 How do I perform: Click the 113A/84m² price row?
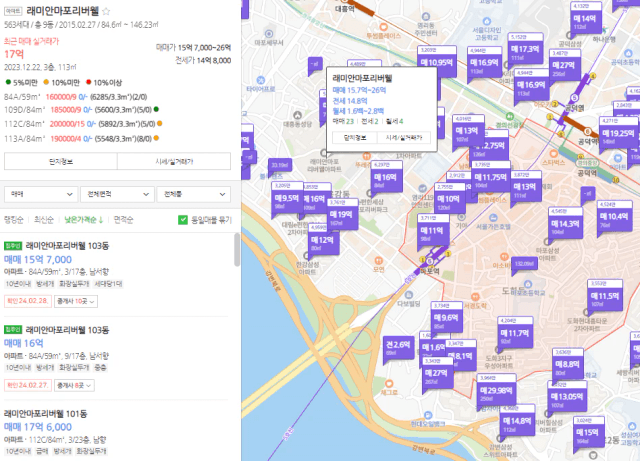[x=82, y=139]
